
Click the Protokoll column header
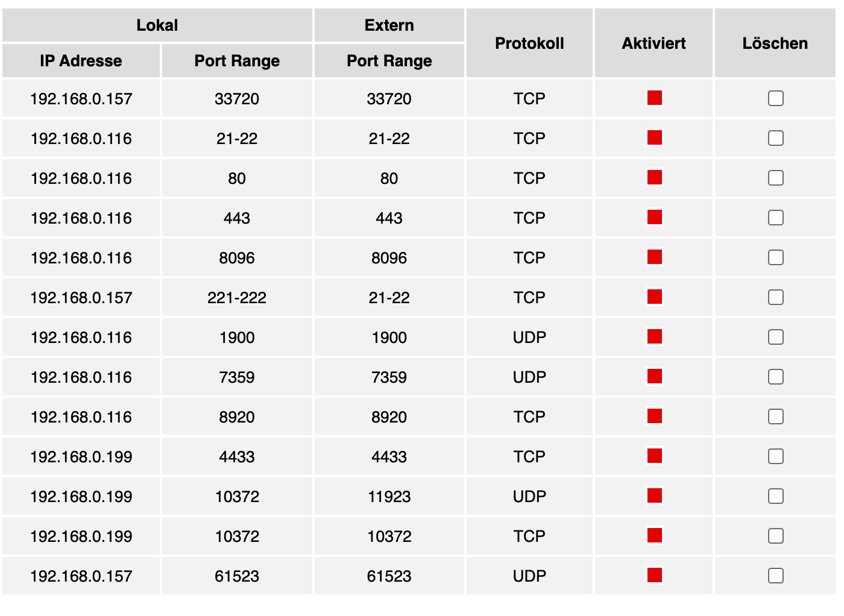[529, 43]
